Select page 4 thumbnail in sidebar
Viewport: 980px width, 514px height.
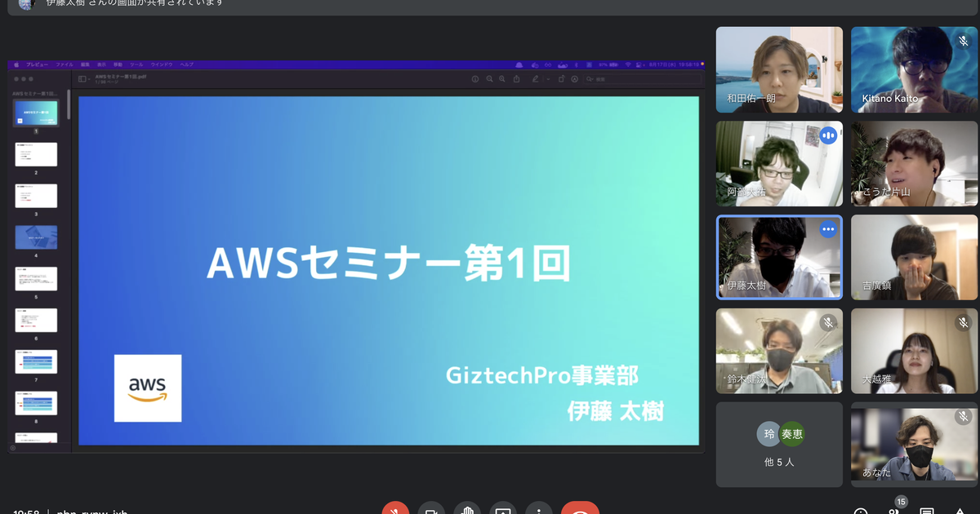click(36, 237)
